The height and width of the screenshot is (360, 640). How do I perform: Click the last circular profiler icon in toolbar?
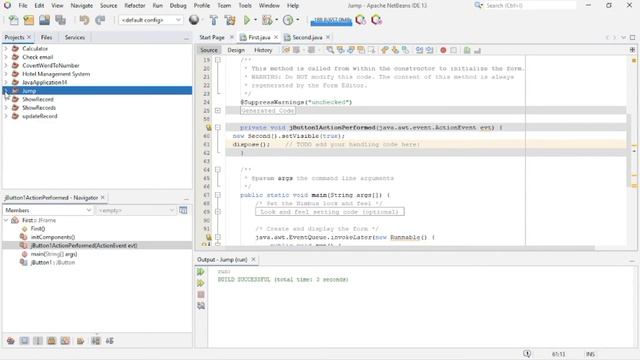[376, 20]
